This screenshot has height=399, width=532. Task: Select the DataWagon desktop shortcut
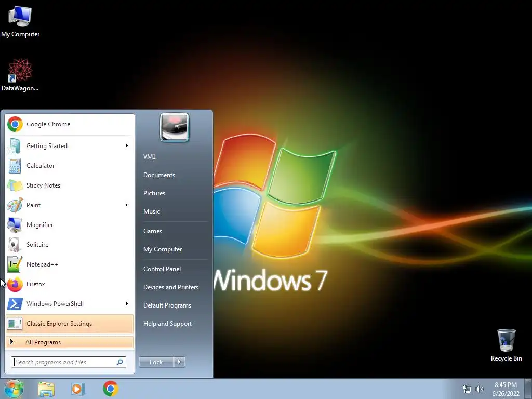coord(20,75)
